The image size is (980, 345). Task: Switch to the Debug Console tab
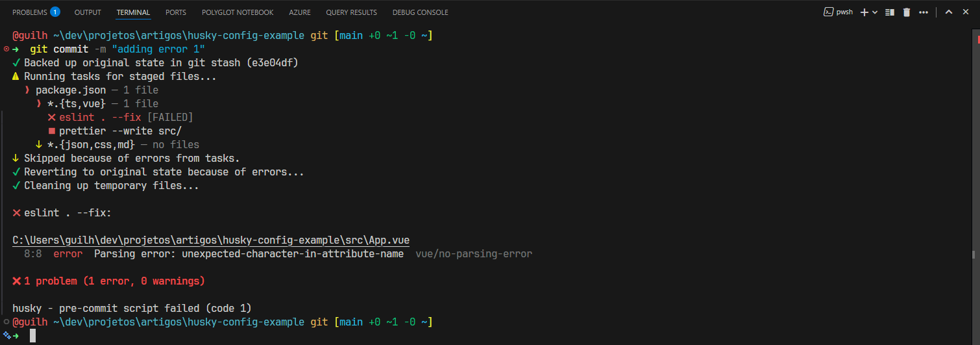pyautogui.click(x=420, y=12)
